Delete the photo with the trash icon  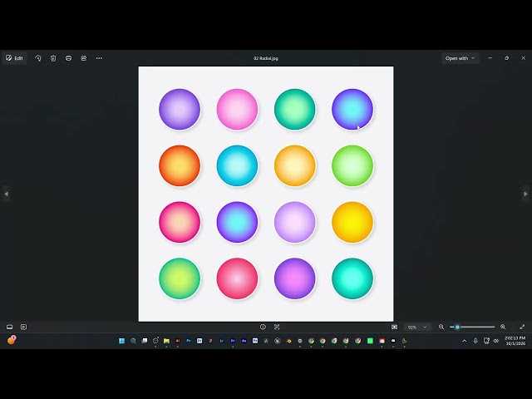(53, 58)
